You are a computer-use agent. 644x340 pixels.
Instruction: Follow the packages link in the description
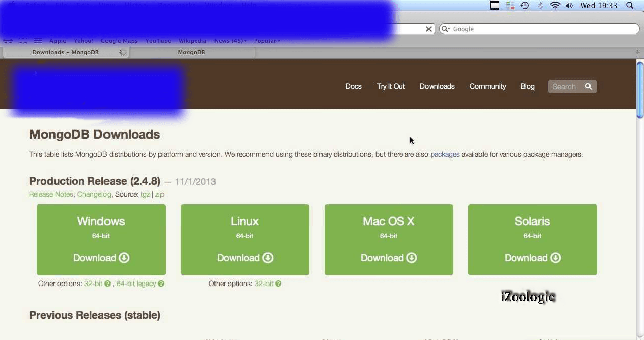445,155
